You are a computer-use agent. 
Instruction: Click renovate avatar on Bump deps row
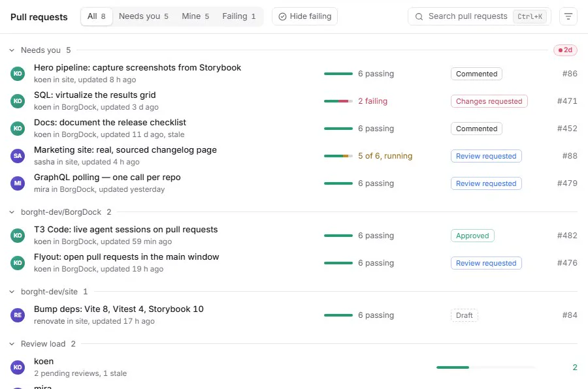[18, 315]
